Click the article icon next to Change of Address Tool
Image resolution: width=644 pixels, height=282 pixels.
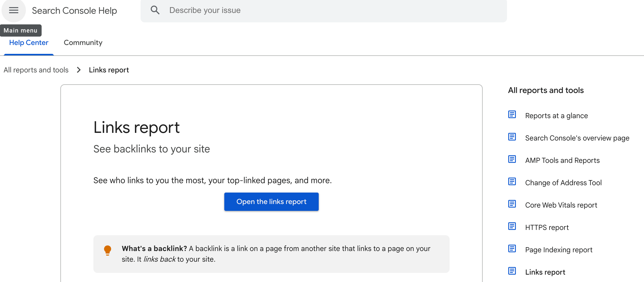[512, 182]
